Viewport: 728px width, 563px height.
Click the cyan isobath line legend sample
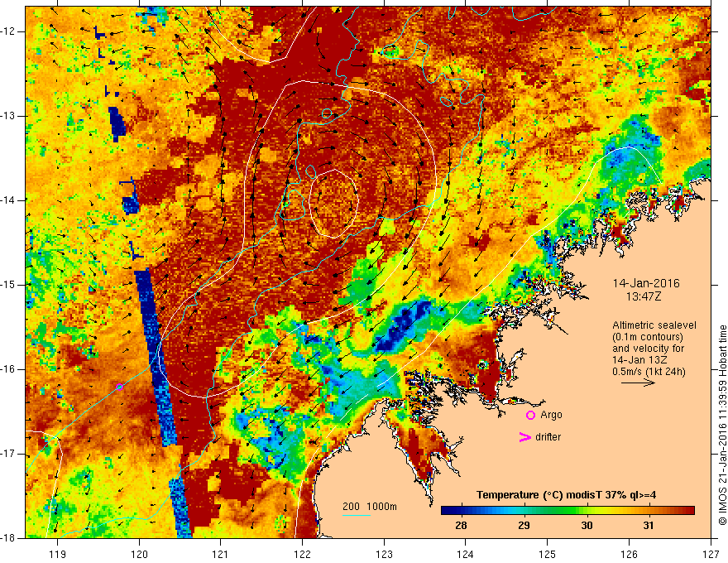pos(357,515)
